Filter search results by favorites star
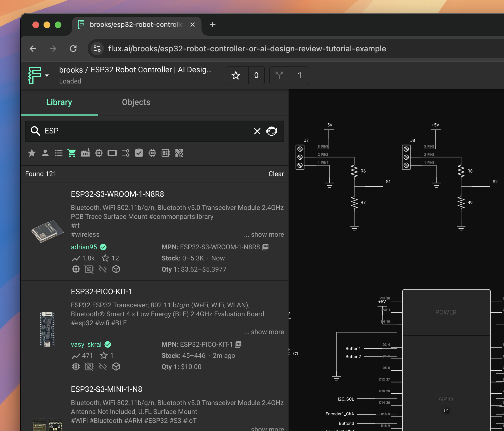 32,153
